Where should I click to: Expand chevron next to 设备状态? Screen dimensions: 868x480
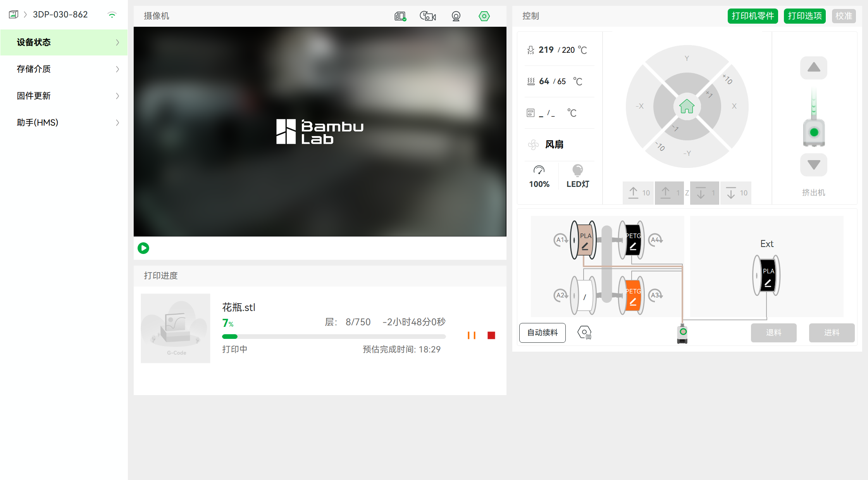tap(117, 42)
